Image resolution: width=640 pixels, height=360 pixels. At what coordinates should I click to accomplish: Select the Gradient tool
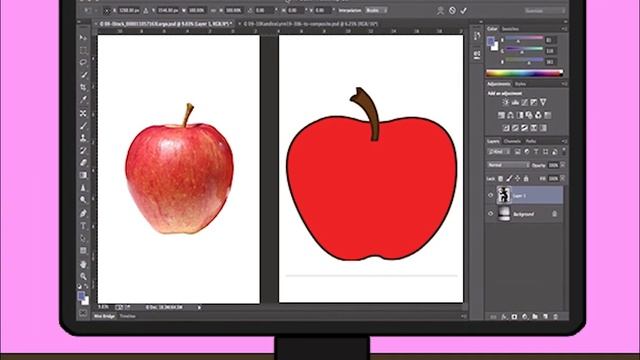83,176
